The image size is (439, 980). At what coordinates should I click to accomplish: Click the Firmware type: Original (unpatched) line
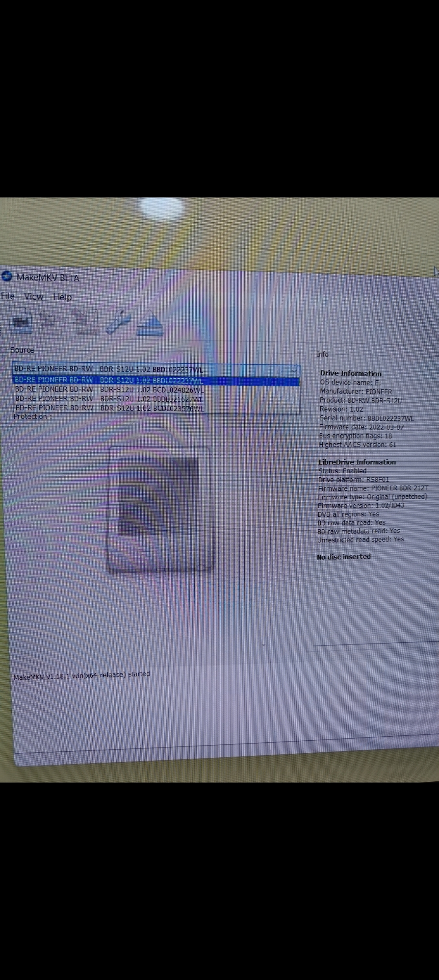coord(372,497)
